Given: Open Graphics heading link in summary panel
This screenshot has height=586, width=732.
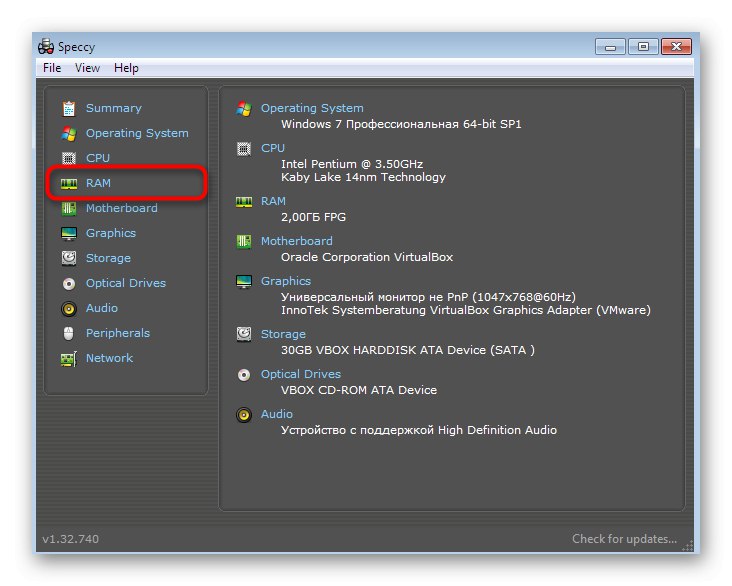Looking at the screenshot, I should click(286, 282).
